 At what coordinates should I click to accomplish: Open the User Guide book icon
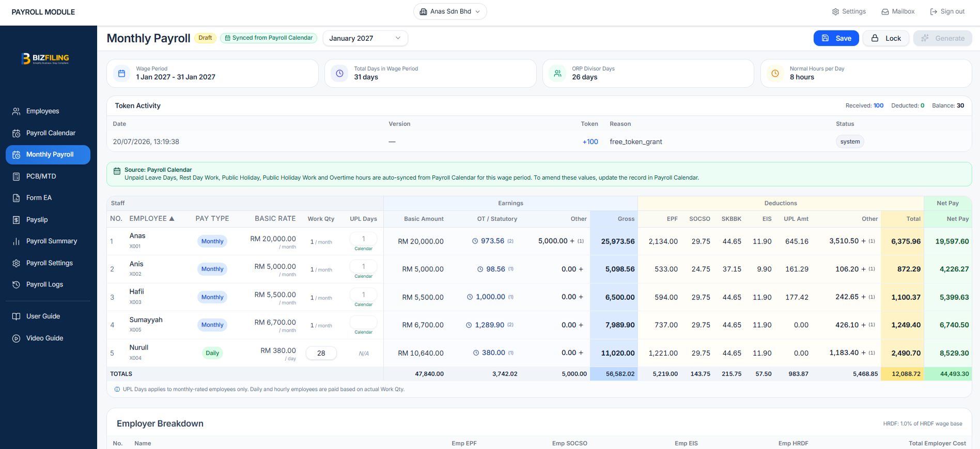tap(17, 316)
